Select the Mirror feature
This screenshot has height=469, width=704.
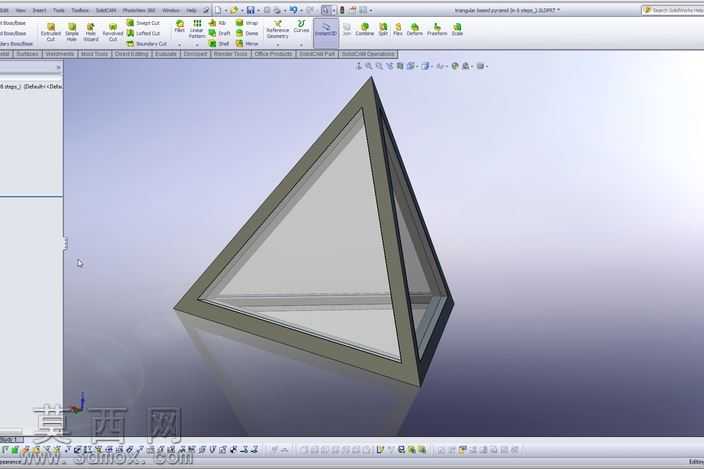pos(247,44)
